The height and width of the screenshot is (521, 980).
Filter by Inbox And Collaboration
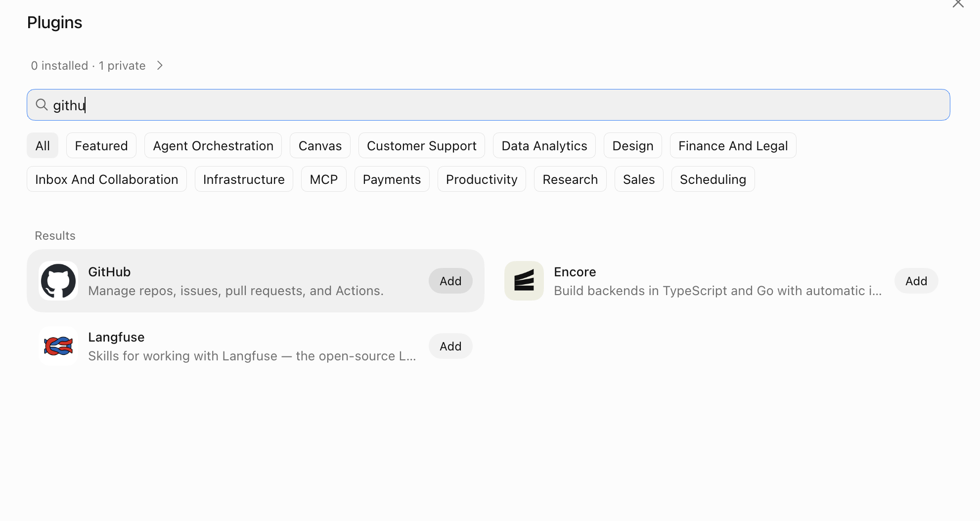click(107, 179)
